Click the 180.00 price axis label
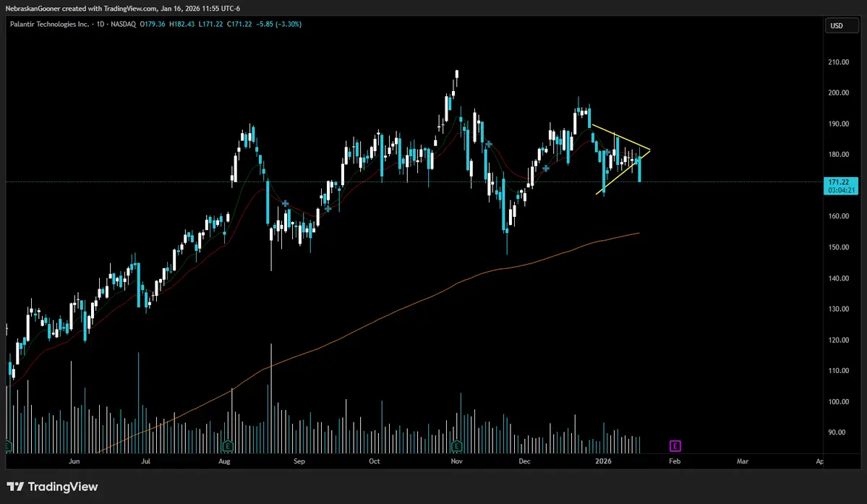Screen dimensions: 867x504 click(838, 155)
